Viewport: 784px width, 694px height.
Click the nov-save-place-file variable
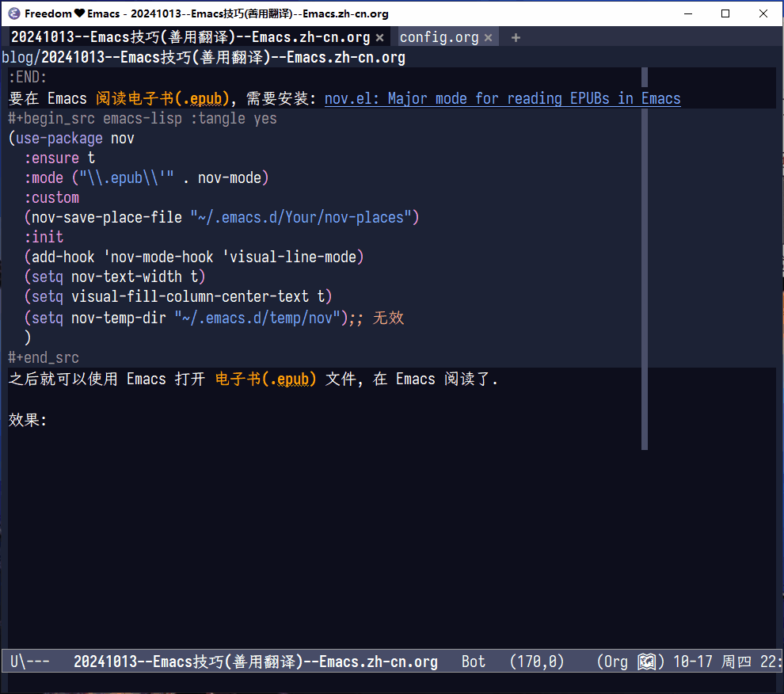[x=106, y=217]
